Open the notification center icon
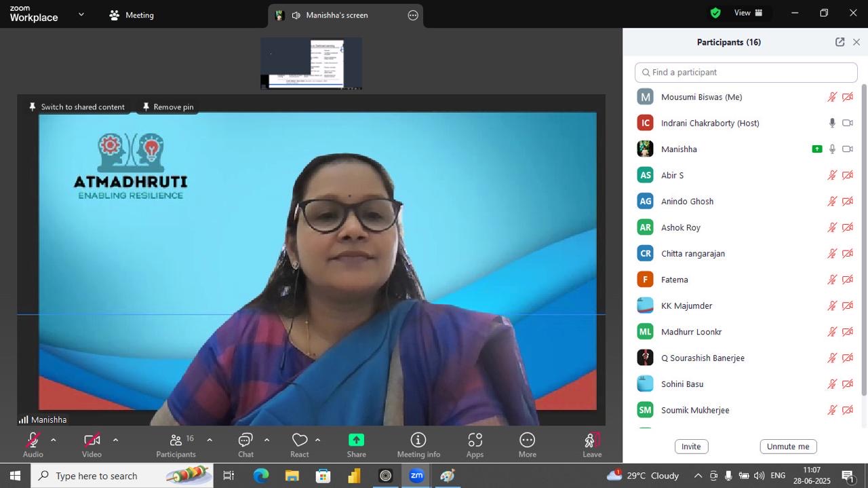This screenshot has height=488, width=868. tap(848, 476)
